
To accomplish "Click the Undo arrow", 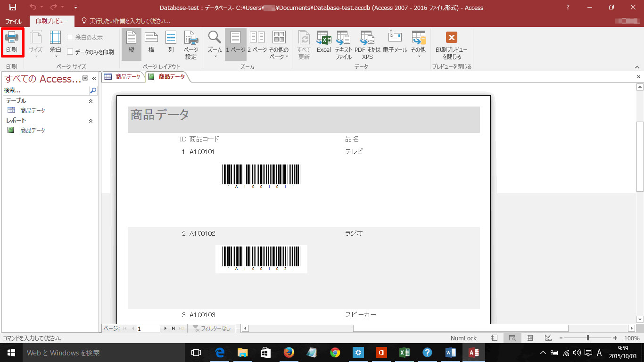I will [x=33, y=8].
